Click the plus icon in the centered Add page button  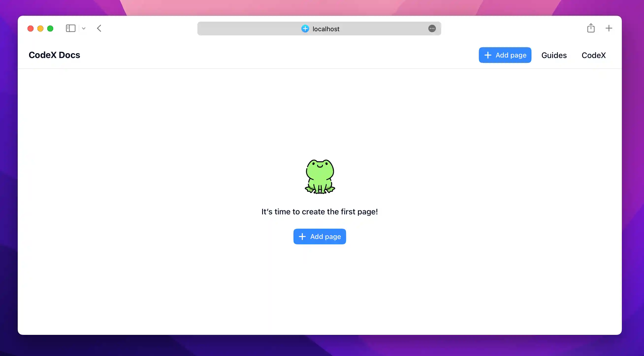click(302, 237)
